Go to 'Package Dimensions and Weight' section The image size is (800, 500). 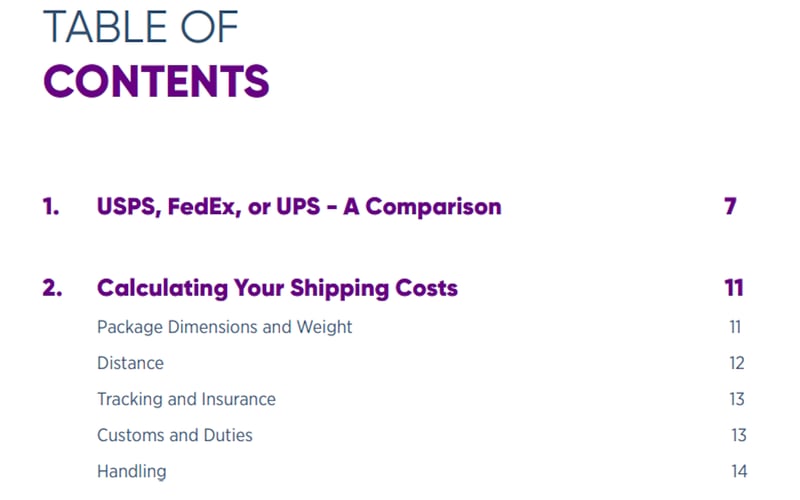[224, 327]
